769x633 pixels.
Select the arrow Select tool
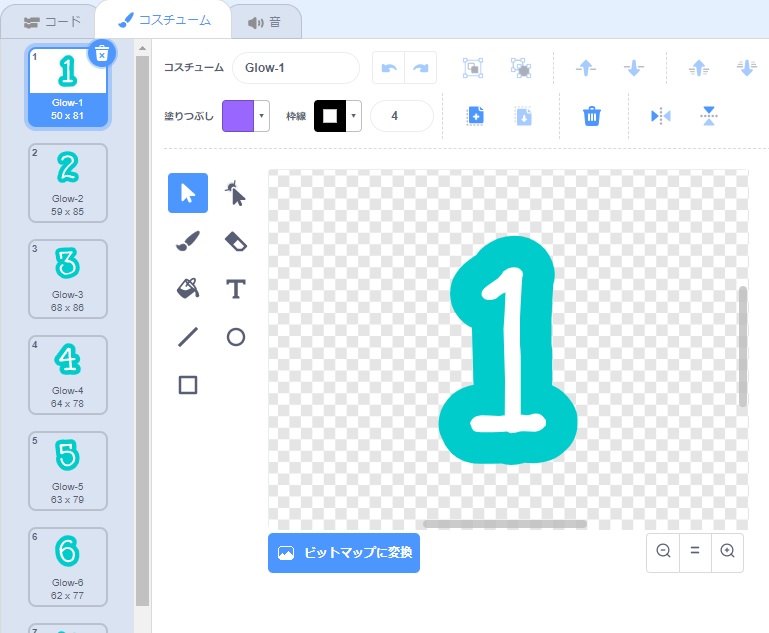pyautogui.click(x=188, y=193)
